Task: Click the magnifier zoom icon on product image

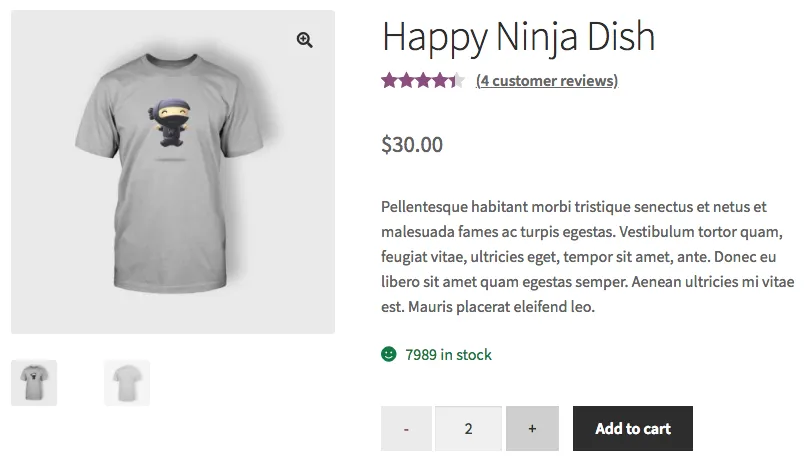Action: 304,40
